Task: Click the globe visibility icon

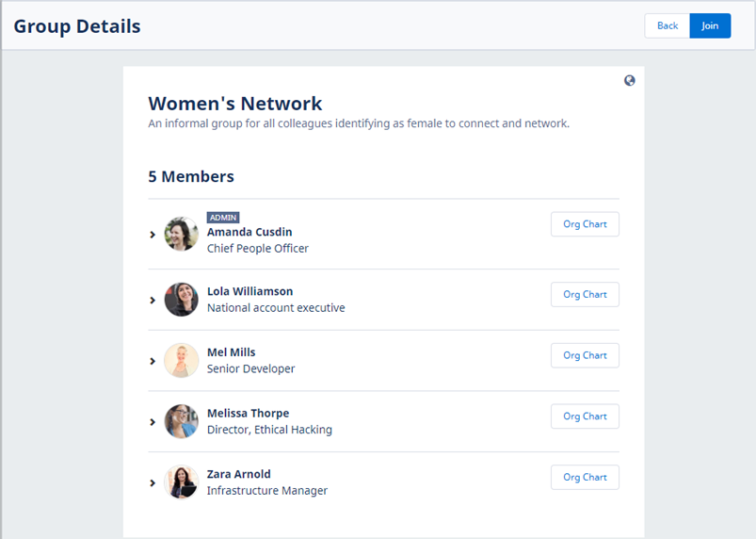Action: (629, 80)
